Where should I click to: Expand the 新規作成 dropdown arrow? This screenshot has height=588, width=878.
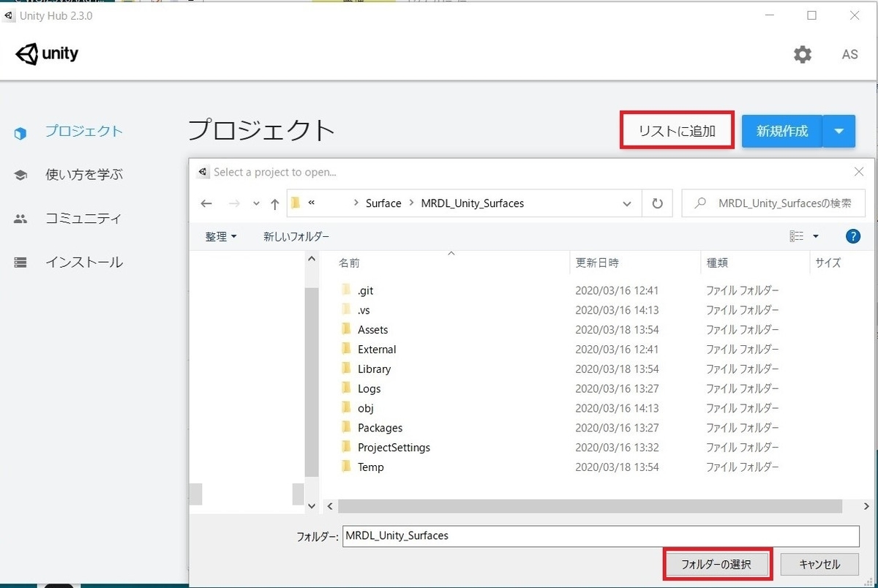pyautogui.click(x=839, y=132)
